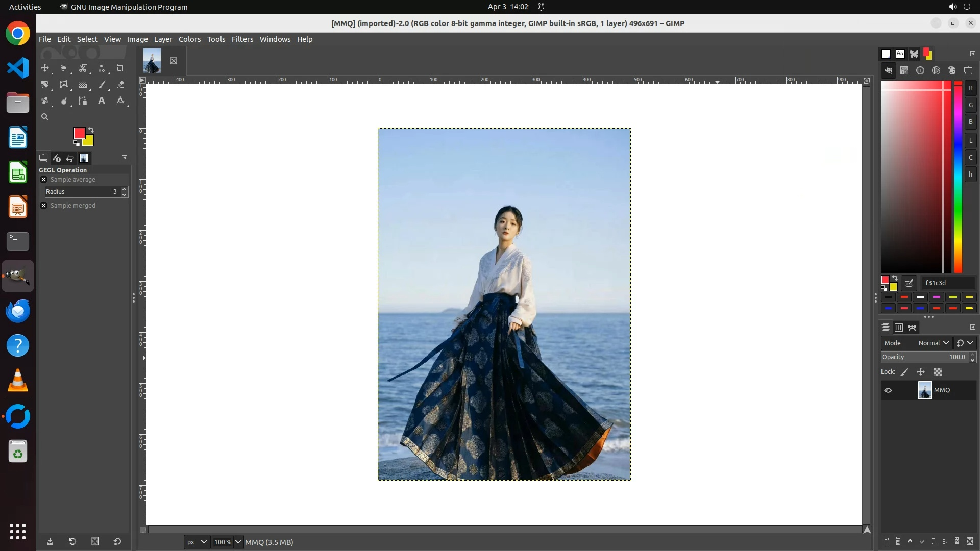Toggle the Sample average checkbox

(44, 180)
